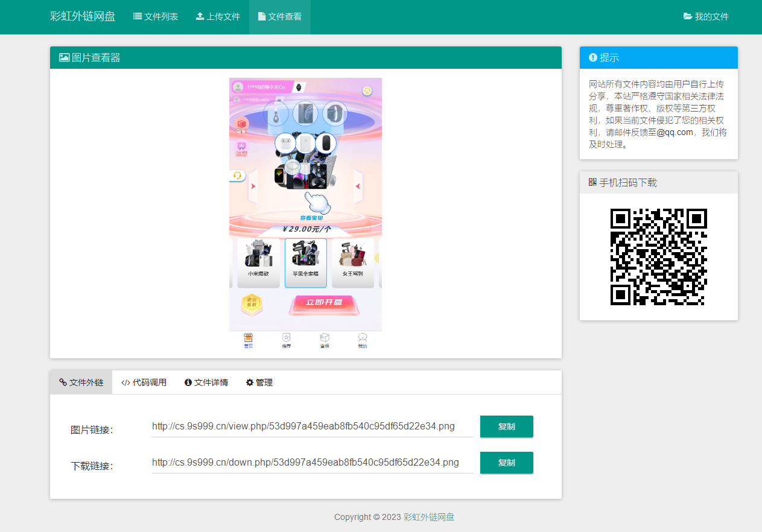This screenshot has width=762, height=532.
Task: Switch to the 代码调用 tab
Action: [145, 382]
